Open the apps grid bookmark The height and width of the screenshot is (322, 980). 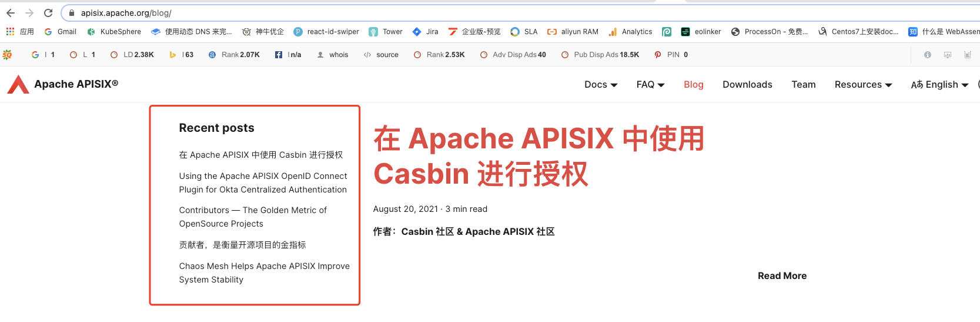coord(20,32)
